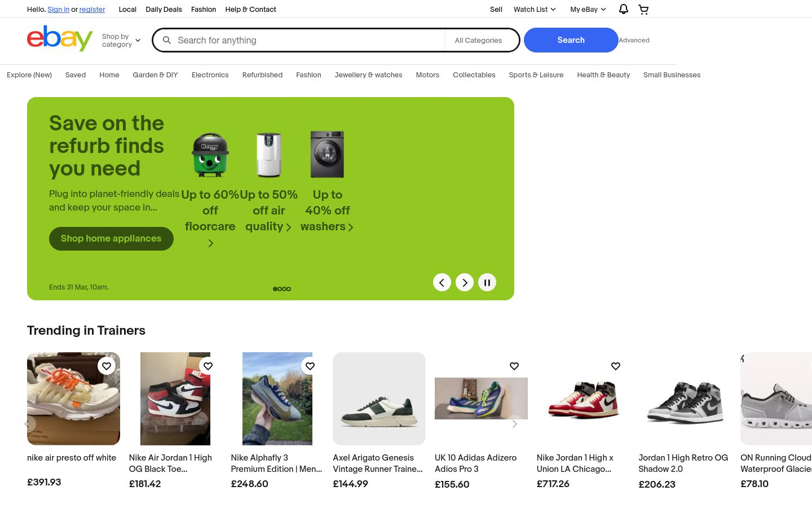The width and height of the screenshot is (812, 508).
Task: Click the magnifier icon in search box
Action: 167,40
